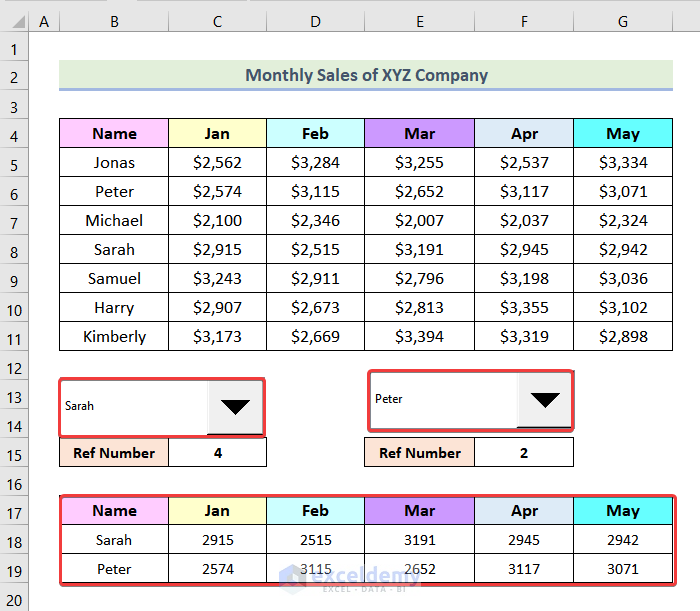Click the pink Name header cell
Screen dimensions: 700x611
(x=114, y=133)
